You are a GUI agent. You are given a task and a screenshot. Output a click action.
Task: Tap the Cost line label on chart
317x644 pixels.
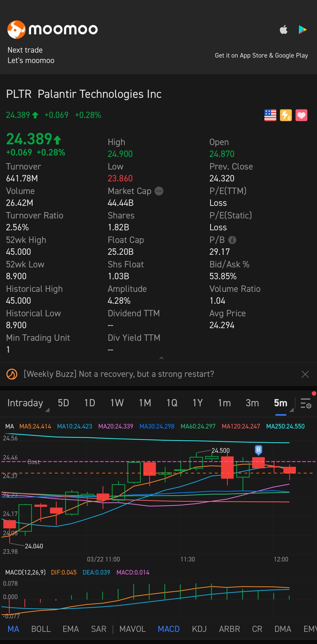point(34,462)
